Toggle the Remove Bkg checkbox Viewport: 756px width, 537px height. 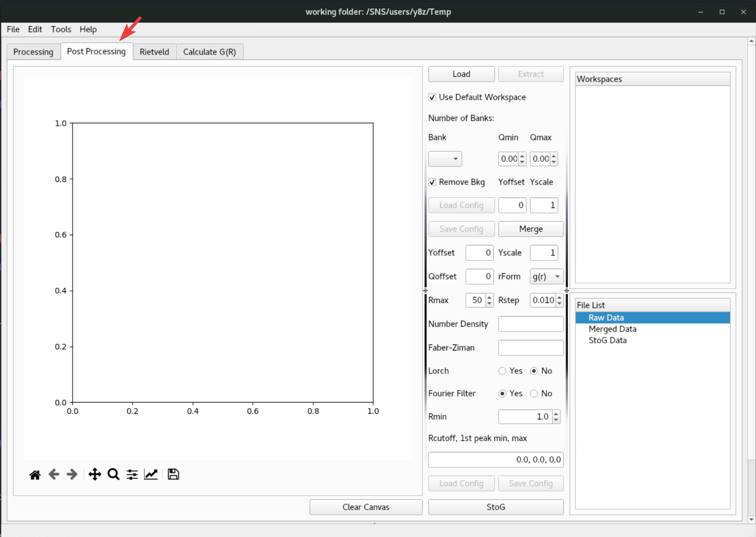(x=432, y=182)
